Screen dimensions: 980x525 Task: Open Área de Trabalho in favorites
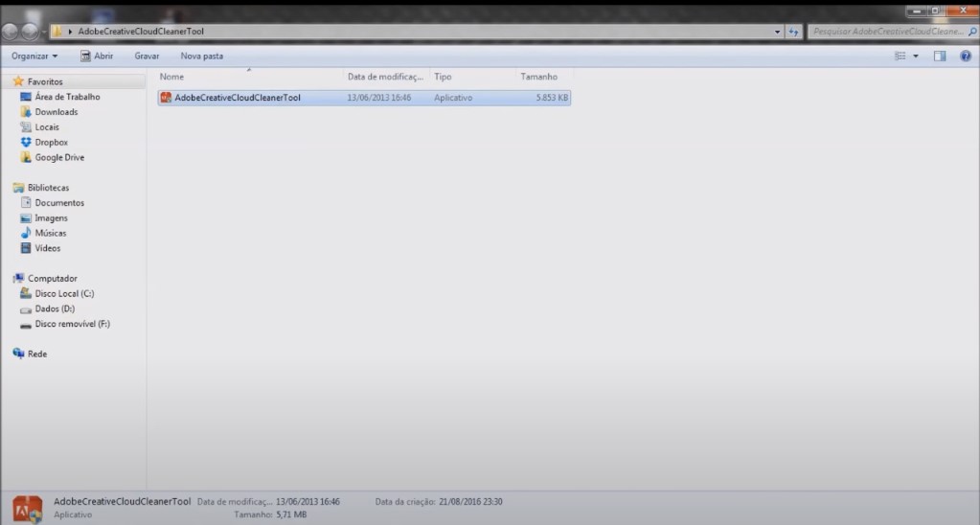coord(67,97)
